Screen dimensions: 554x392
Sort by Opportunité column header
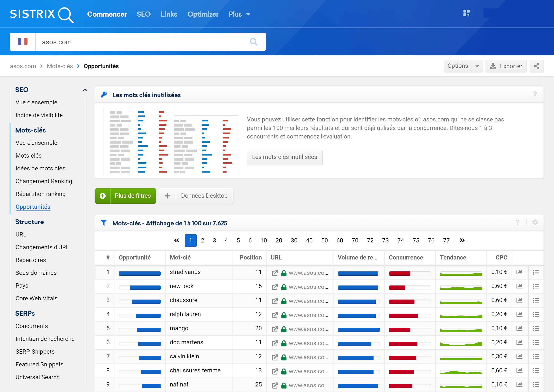134,257
